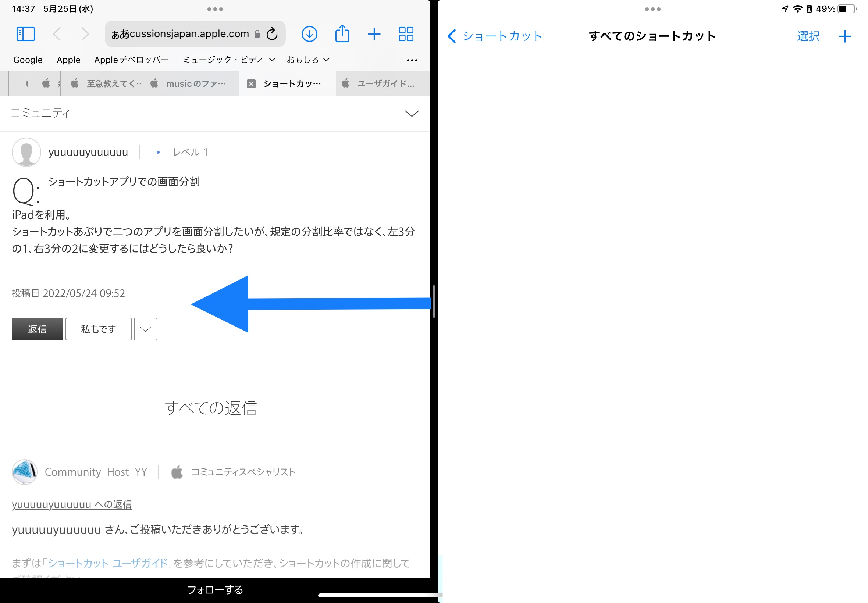Image resolution: width=868 pixels, height=603 pixels.
Task: Tap the Split View divider handle
Action: [x=434, y=301]
